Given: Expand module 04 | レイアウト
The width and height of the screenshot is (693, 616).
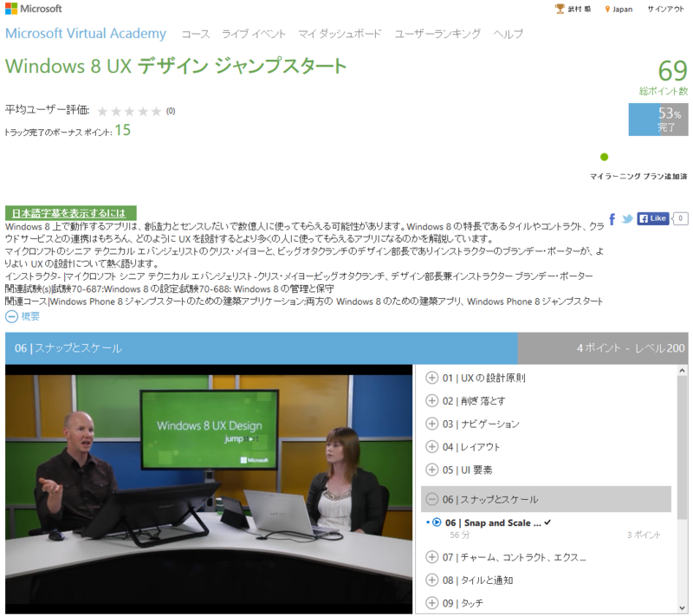Looking at the screenshot, I should [x=431, y=447].
